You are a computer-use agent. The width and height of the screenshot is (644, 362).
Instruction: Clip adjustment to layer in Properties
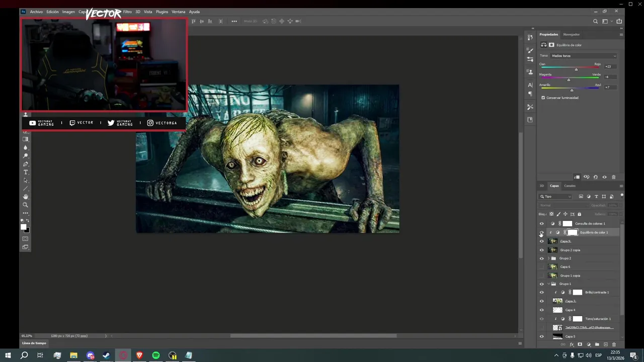point(577,177)
